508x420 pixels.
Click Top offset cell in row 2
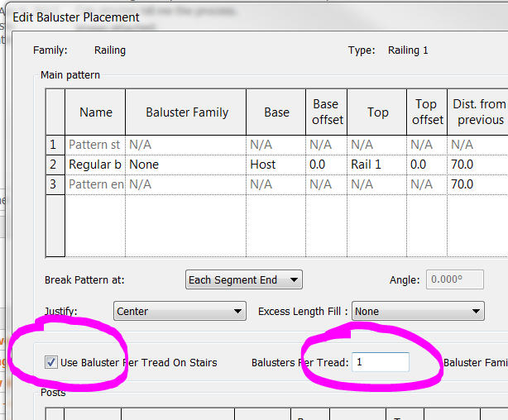pos(426,165)
